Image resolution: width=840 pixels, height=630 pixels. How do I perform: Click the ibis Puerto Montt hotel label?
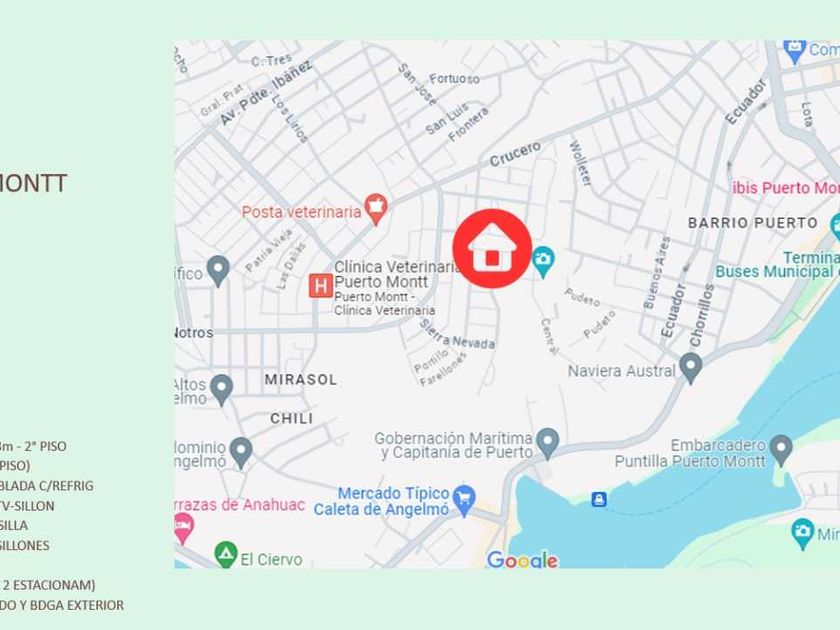(x=786, y=188)
